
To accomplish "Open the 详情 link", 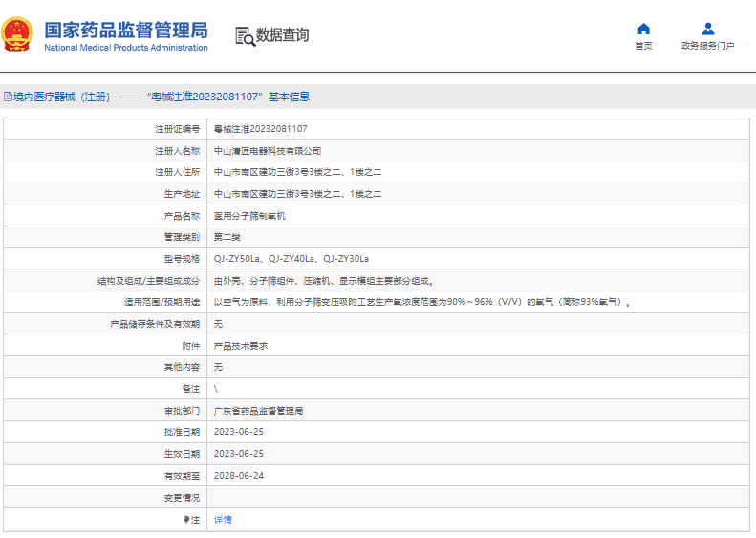I will tap(223, 519).
